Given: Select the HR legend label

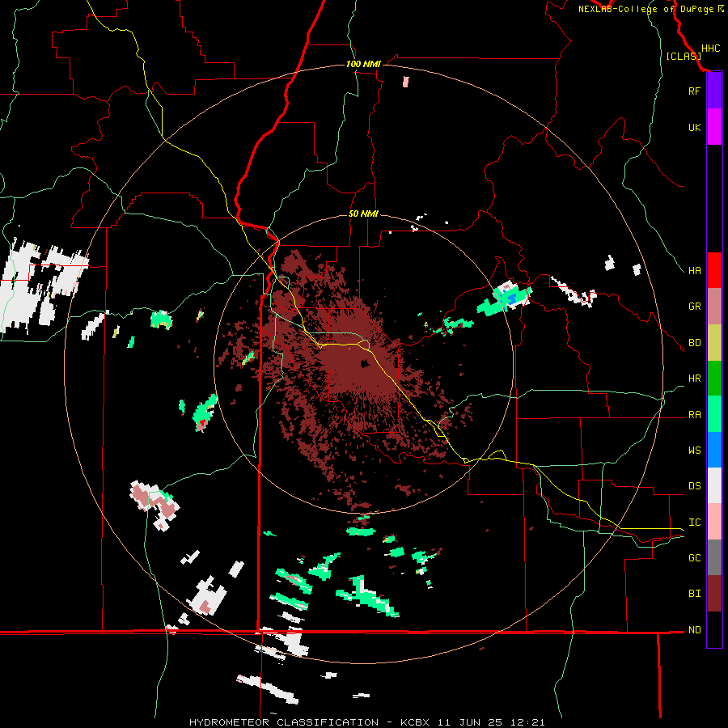Looking at the screenshot, I should click(x=694, y=378).
